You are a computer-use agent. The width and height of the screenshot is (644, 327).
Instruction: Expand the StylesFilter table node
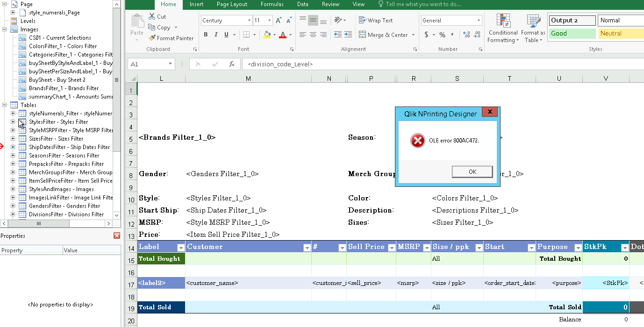click(x=13, y=122)
